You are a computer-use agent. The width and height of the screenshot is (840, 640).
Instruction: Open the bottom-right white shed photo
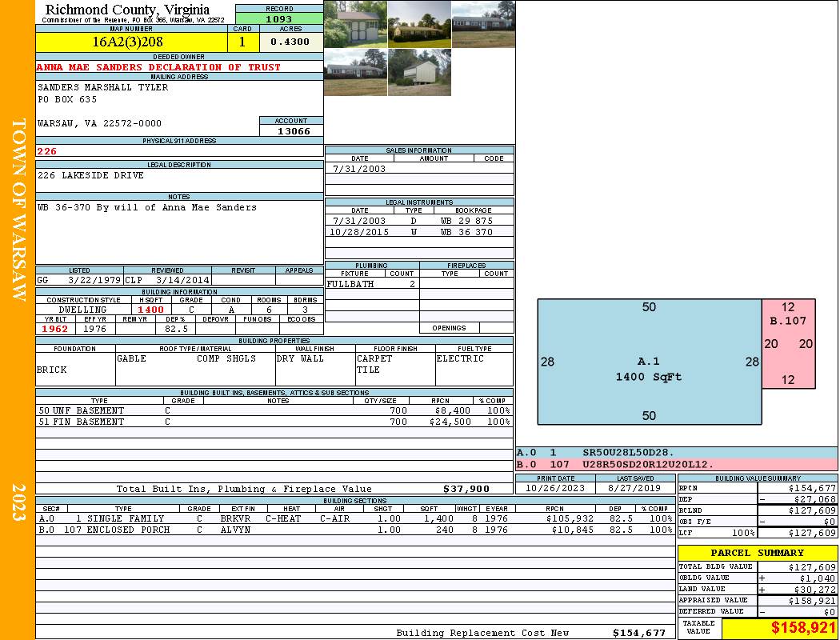click(419, 72)
